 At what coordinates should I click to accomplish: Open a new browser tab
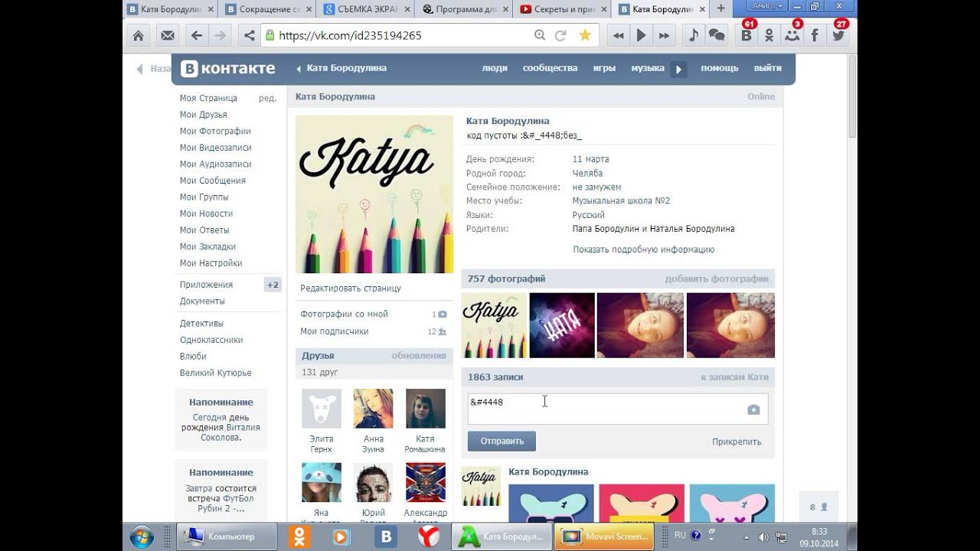coord(720,8)
